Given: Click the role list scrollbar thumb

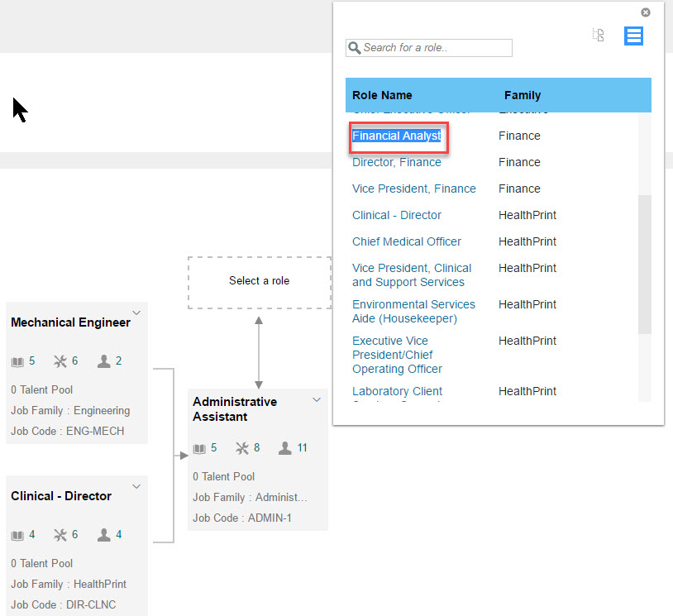Looking at the screenshot, I should [x=644, y=264].
